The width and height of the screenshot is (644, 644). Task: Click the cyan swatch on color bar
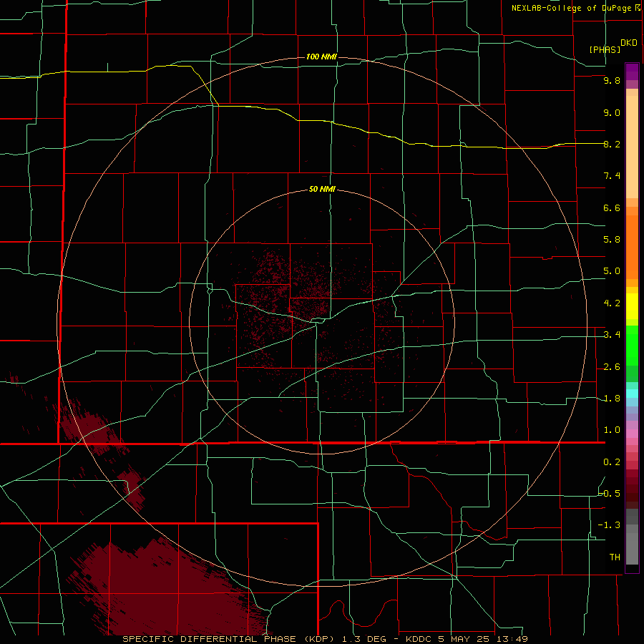(x=632, y=393)
